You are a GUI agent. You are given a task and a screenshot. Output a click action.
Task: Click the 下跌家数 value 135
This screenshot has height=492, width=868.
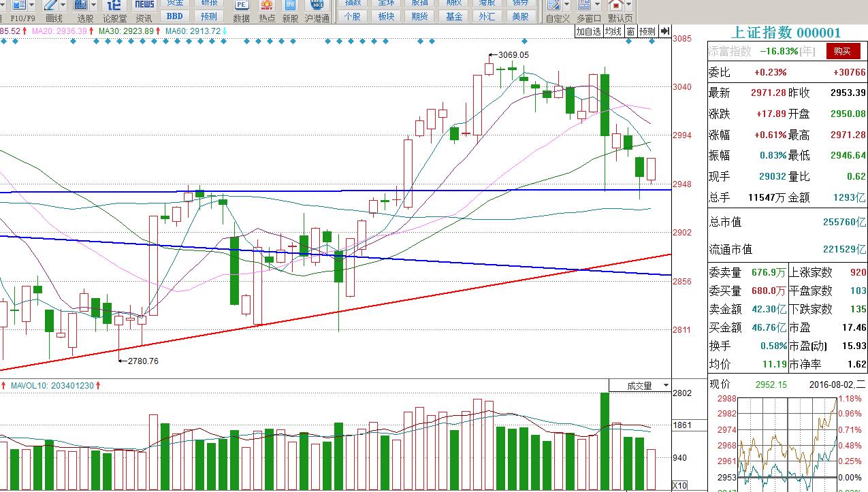858,309
